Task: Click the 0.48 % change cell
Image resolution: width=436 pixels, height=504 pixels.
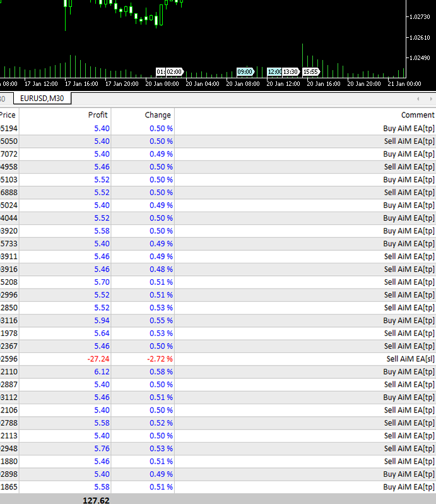Action: click(161, 269)
